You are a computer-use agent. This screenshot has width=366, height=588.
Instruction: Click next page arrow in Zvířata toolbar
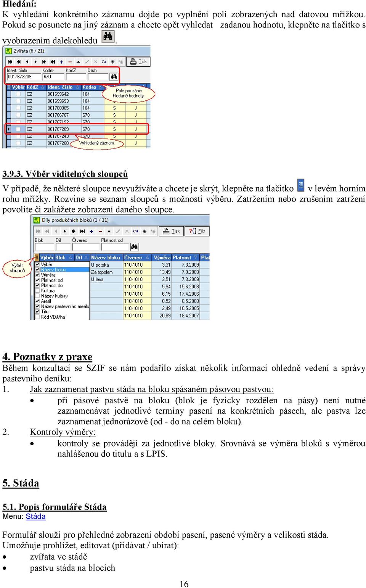pos(44,62)
